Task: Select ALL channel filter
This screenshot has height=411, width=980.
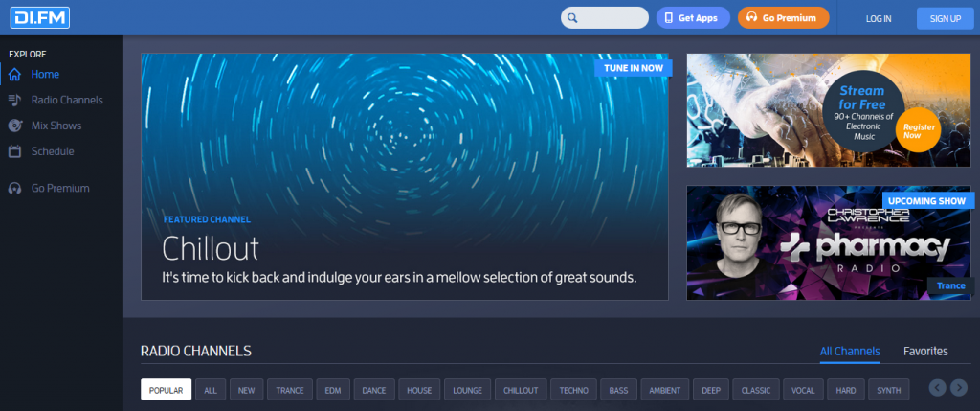Action: [211, 390]
